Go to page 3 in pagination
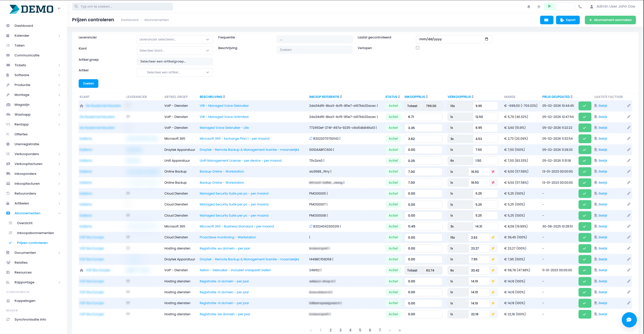 click(340, 330)
